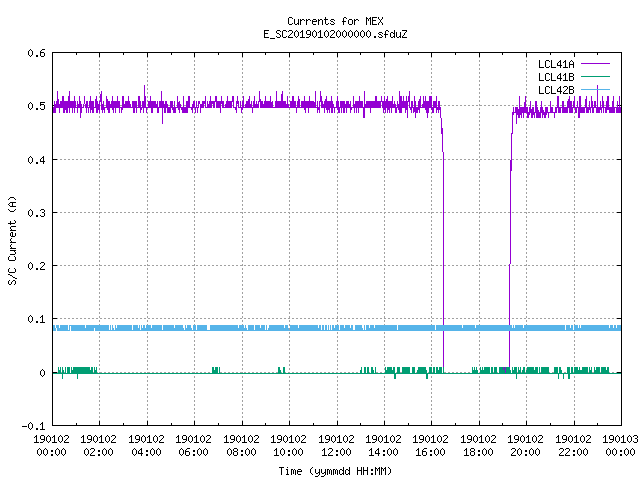Viewport: 640px width, 480px height.
Task: Click the x-axis tick label 190102 10:00
Action: [x=289, y=445]
